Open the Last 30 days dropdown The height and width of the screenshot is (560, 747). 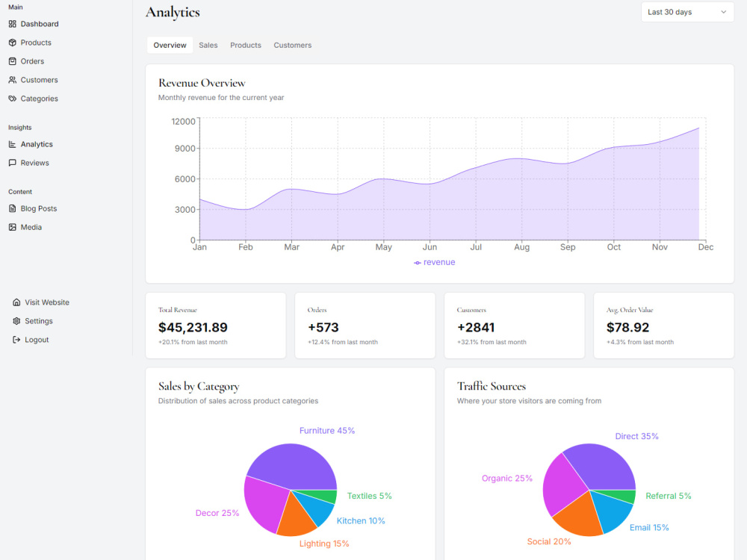coord(687,12)
